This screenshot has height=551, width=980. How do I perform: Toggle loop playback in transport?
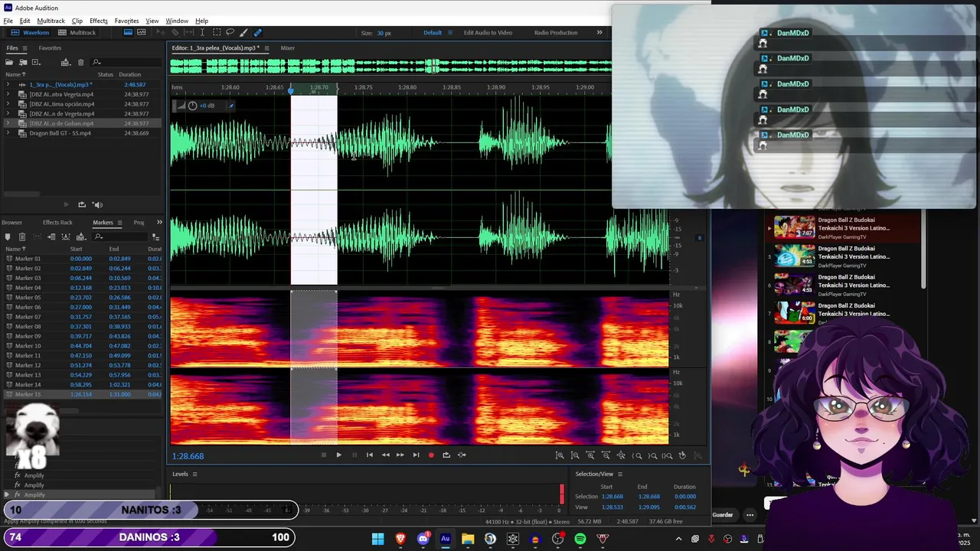tap(446, 455)
